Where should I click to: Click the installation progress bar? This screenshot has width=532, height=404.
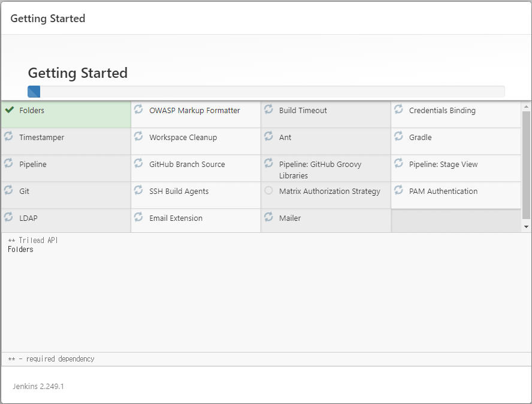pos(266,92)
